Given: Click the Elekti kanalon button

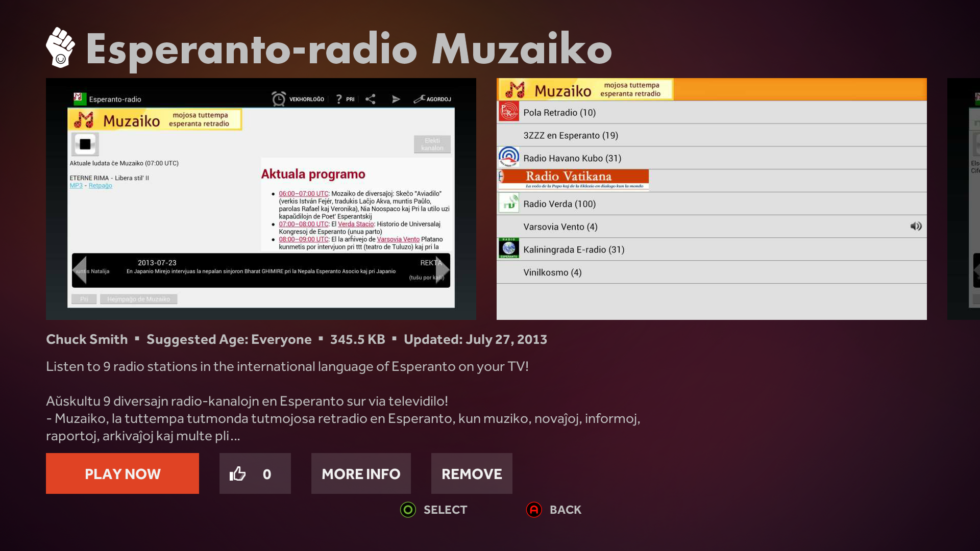Looking at the screenshot, I should (x=432, y=144).
